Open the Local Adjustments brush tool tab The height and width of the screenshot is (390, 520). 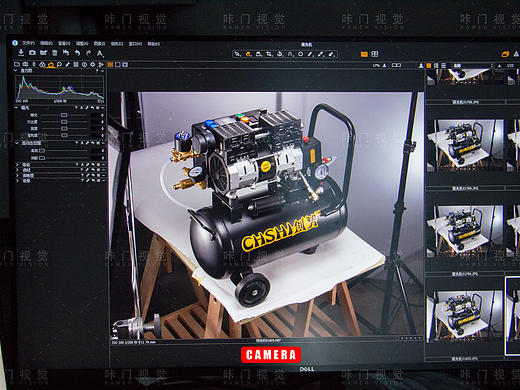pyautogui.click(x=68, y=64)
